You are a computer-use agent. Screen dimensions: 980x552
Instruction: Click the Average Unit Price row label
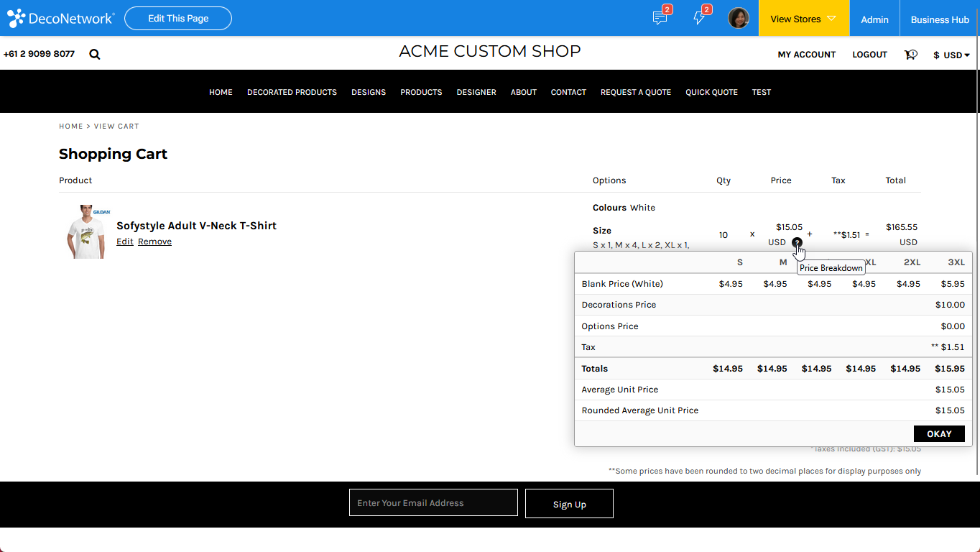[620, 390]
